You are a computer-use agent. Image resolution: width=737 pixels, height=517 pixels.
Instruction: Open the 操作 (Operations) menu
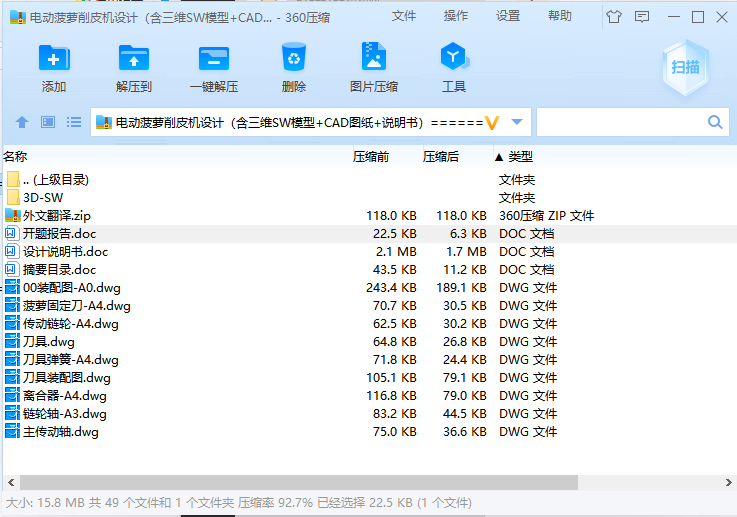click(x=455, y=16)
